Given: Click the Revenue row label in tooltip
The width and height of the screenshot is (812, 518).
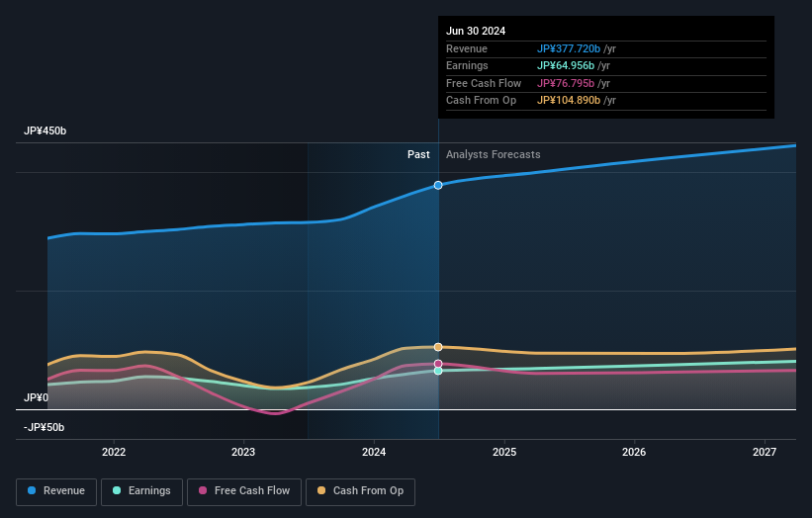Looking at the screenshot, I should coord(467,48).
